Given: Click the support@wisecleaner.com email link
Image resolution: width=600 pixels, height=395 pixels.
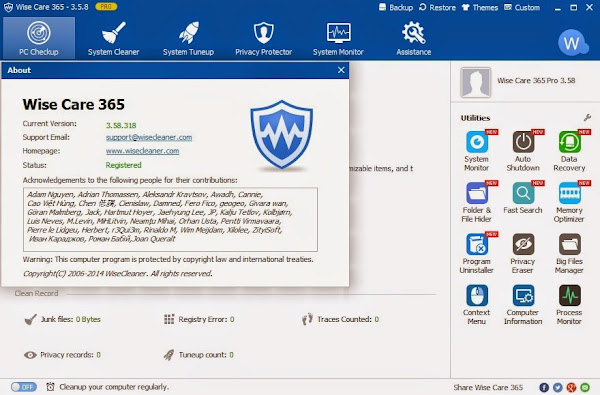Looking at the screenshot, I should point(149,137).
